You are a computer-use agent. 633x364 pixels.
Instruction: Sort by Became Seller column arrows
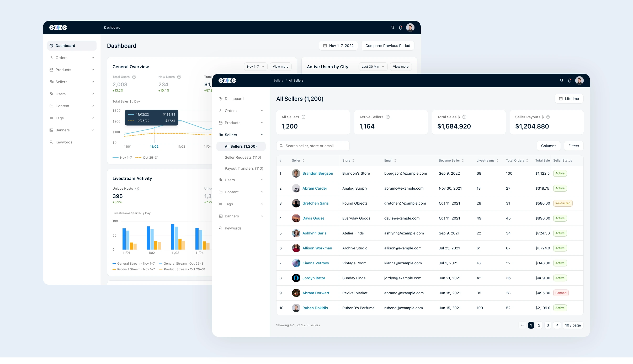[x=463, y=160]
